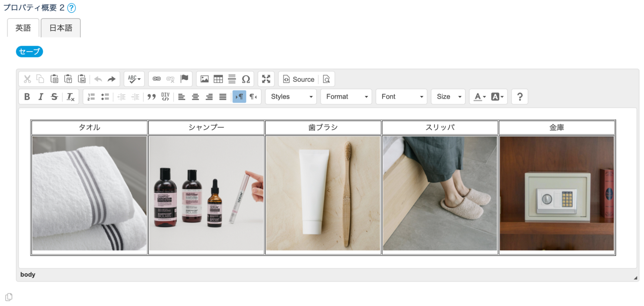The height and width of the screenshot is (306, 644).
Task: Click the redo arrow icon
Action: [x=111, y=79]
